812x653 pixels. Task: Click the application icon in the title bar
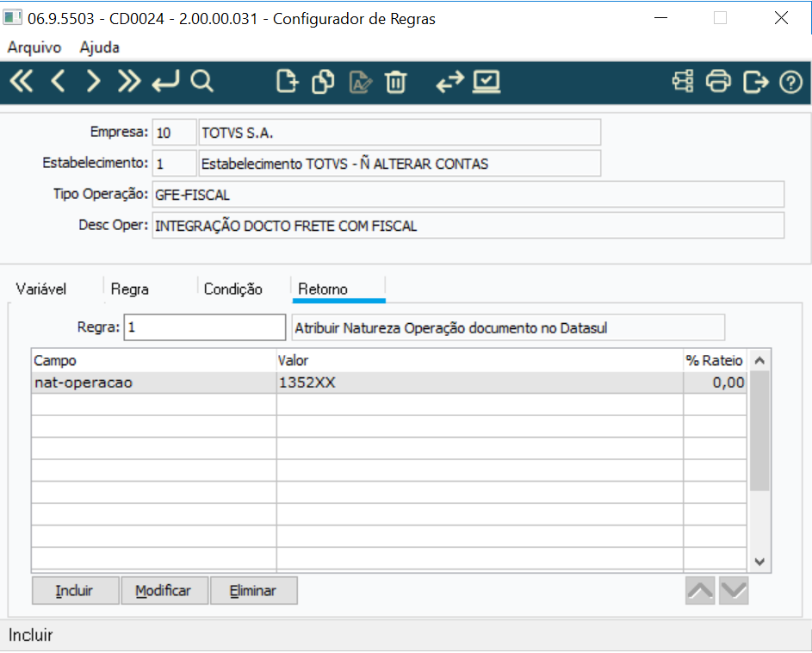(12, 17)
